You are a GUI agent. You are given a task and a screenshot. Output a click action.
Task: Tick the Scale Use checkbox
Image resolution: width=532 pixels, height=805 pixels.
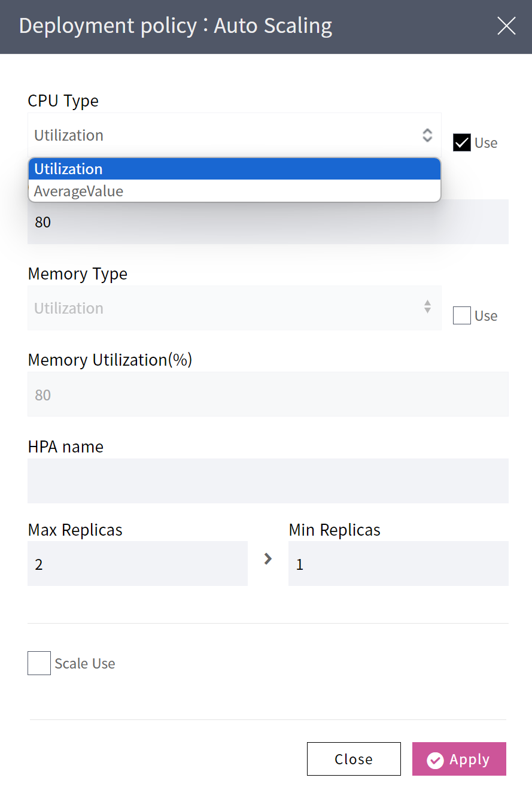39,663
